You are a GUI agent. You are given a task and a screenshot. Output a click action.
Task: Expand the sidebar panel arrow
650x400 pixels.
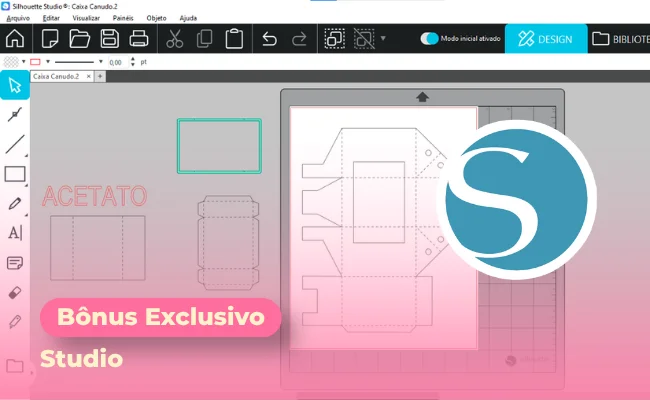(32, 373)
